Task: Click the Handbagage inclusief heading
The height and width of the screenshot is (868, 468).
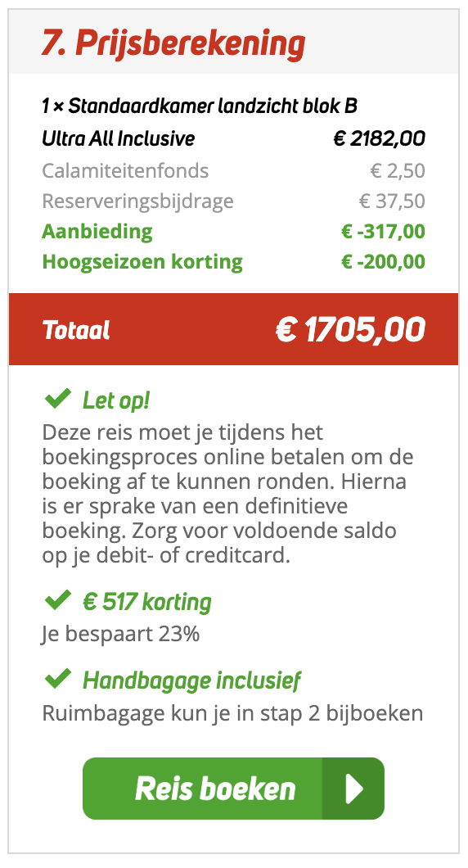Action: coord(191,680)
